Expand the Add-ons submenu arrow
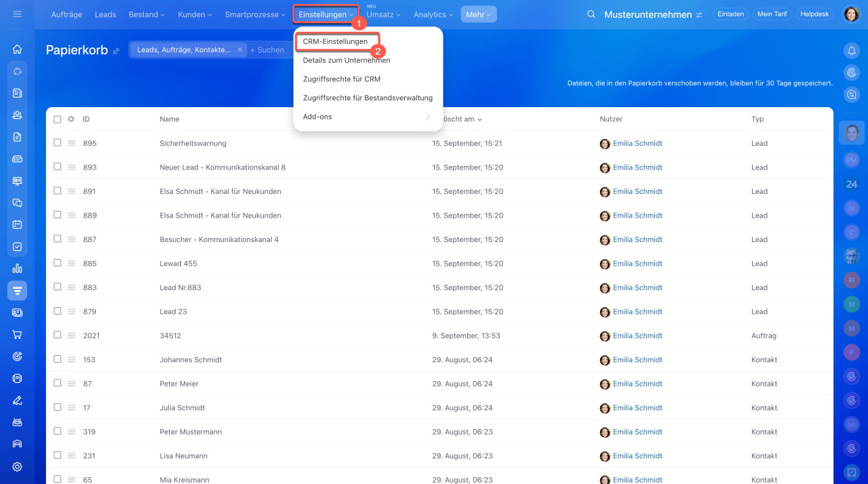 coord(428,117)
